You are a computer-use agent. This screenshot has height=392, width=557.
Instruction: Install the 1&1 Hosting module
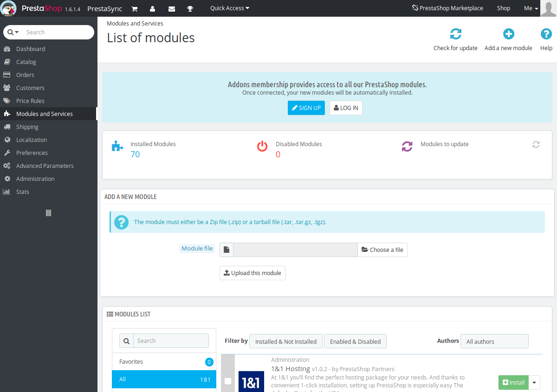click(x=514, y=383)
